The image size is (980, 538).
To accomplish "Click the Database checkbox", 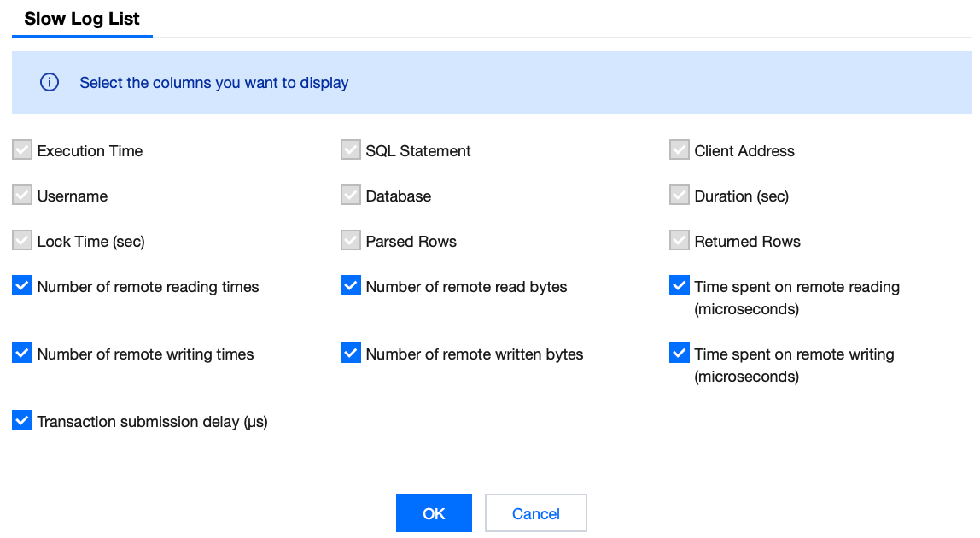I will pyautogui.click(x=351, y=196).
